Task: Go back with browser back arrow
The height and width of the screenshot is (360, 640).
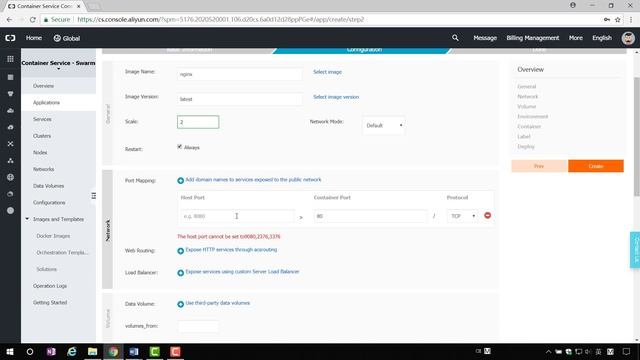Action: pyautogui.click(x=9, y=19)
